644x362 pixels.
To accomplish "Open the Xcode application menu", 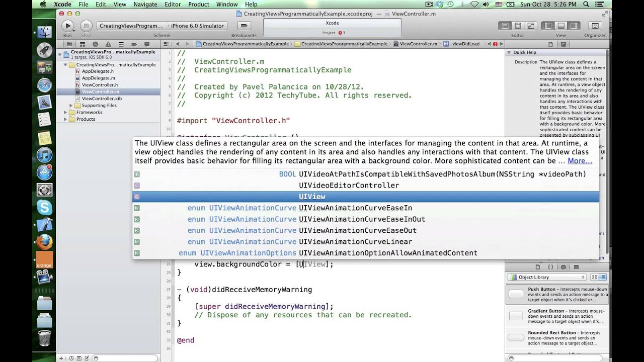I will tap(63, 5).
